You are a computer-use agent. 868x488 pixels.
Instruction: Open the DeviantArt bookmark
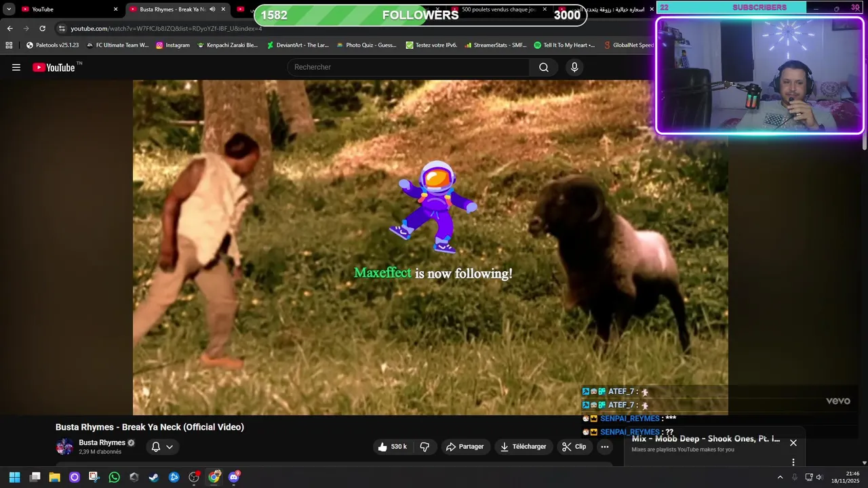tap(298, 45)
